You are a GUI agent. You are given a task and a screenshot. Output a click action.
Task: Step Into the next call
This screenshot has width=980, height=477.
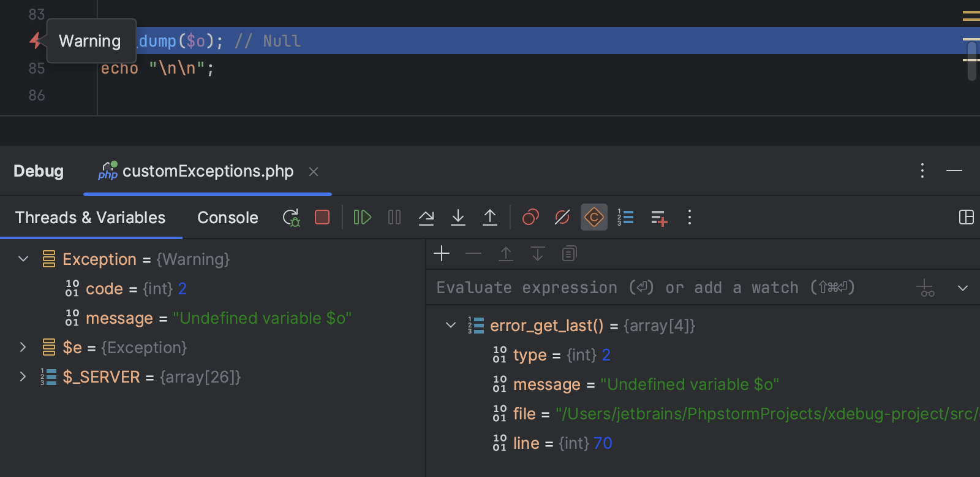(x=458, y=218)
